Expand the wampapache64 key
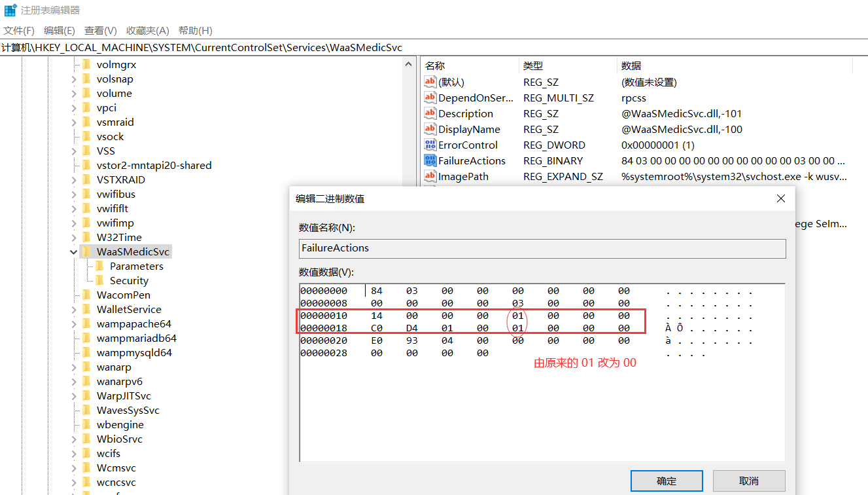This screenshot has width=868, height=495. click(x=74, y=324)
